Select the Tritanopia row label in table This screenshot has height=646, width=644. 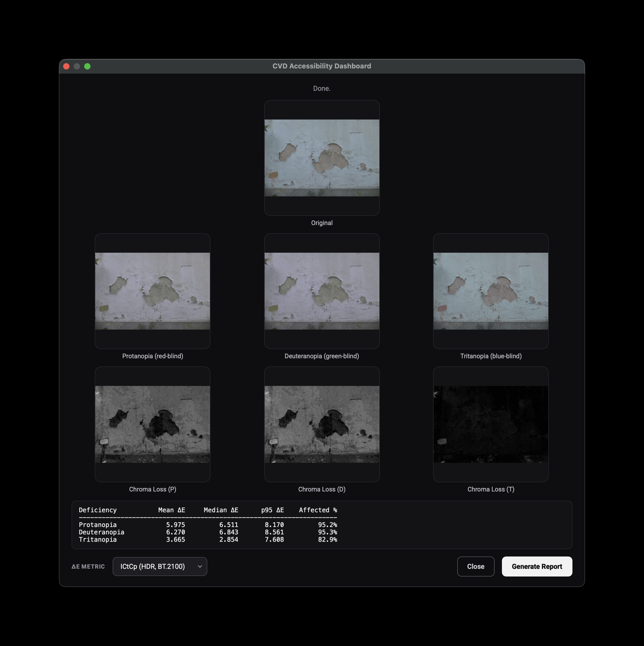[x=98, y=539]
